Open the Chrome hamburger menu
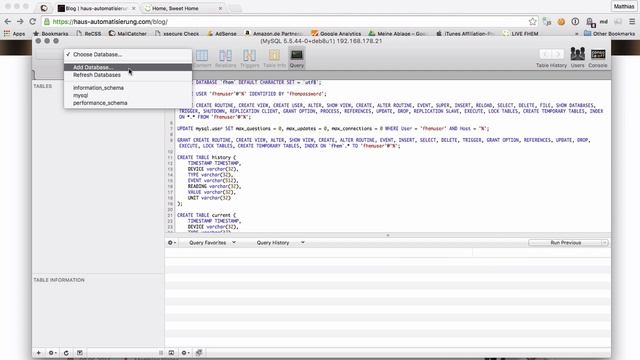 click(x=632, y=22)
